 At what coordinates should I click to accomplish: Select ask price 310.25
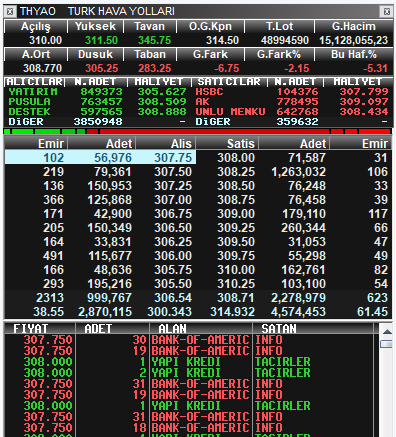tap(236, 284)
